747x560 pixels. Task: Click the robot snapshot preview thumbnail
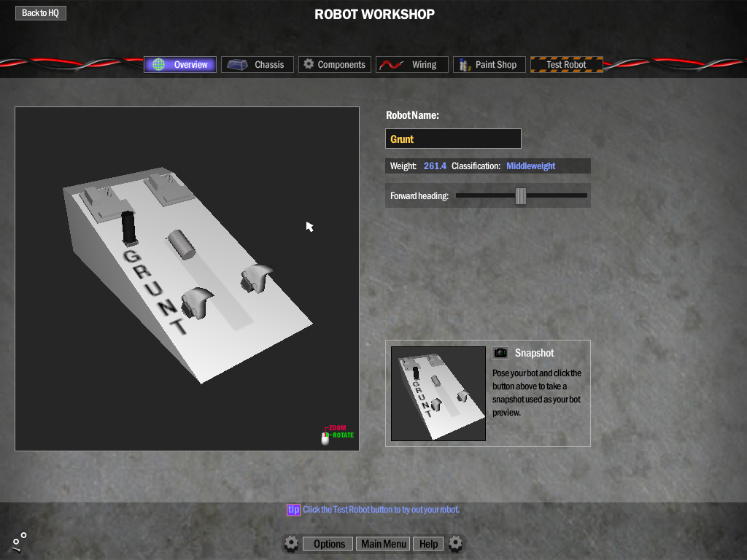[x=438, y=394]
